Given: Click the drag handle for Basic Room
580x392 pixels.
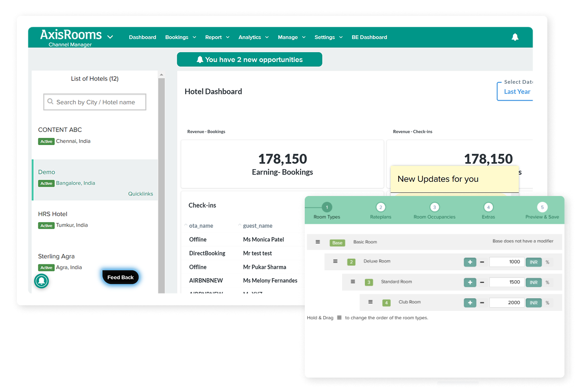Looking at the screenshot, I should (318, 242).
